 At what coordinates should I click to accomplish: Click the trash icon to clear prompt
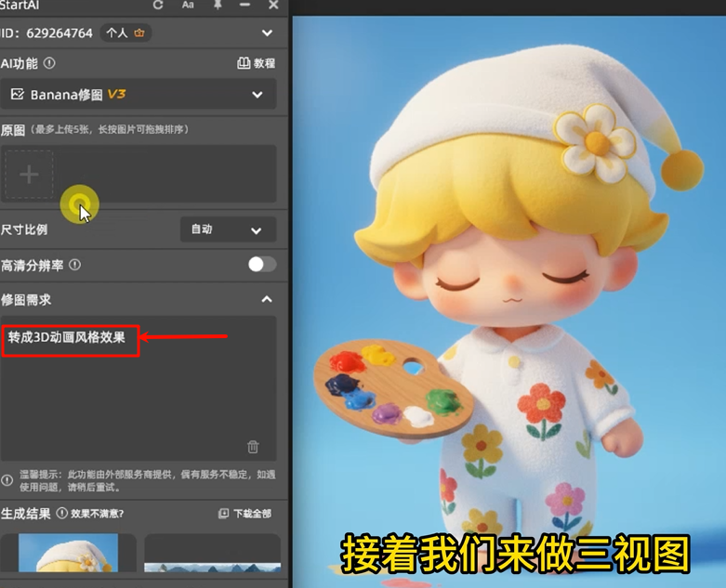pyautogui.click(x=253, y=447)
